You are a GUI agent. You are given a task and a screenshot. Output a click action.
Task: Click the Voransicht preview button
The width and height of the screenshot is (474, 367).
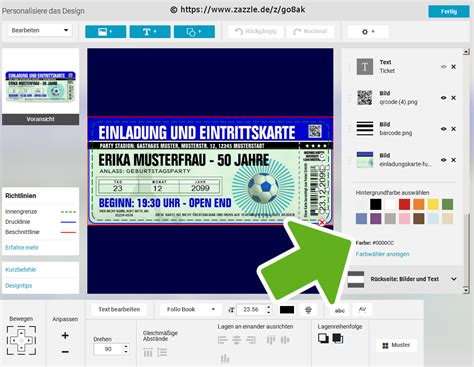click(41, 119)
